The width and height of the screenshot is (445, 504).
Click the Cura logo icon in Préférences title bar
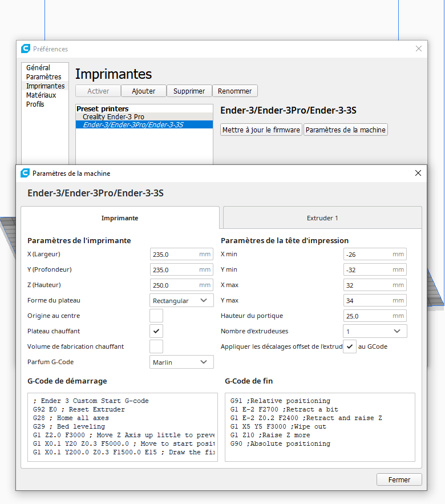click(25, 49)
